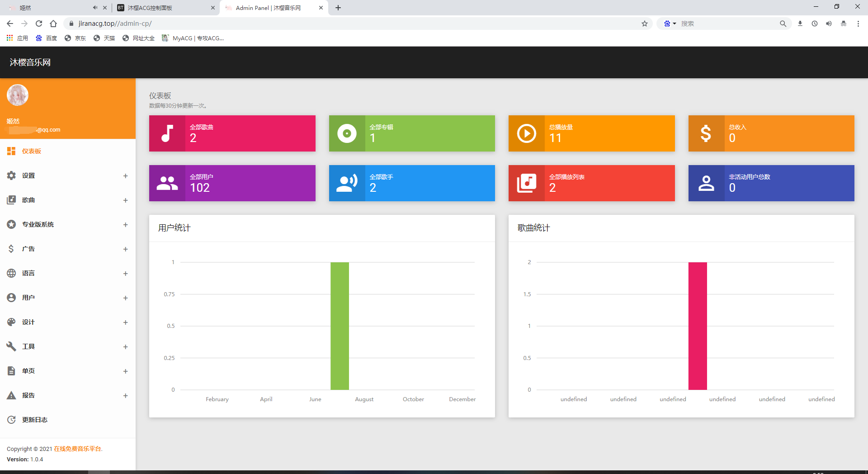Click the playlist icon on 全部播放列表 card
868x474 pixels.
(x=526, y=183)
